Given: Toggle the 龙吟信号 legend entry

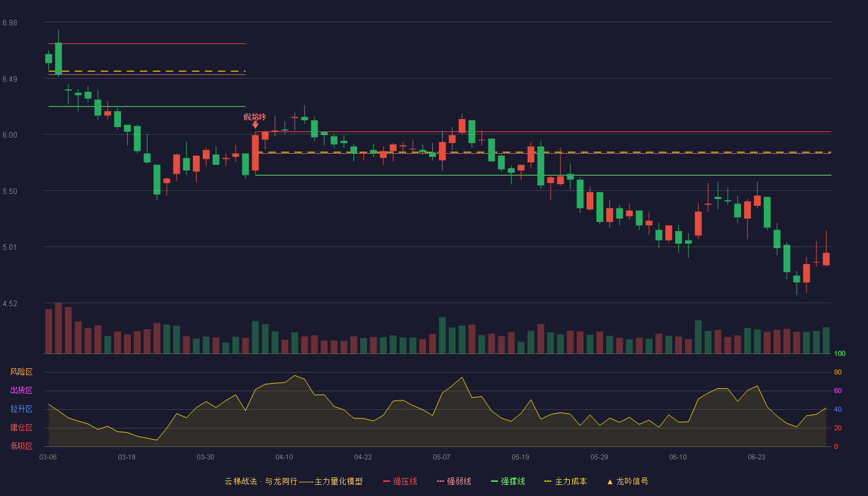Looking at the screenshot, I should pos(627,481).
